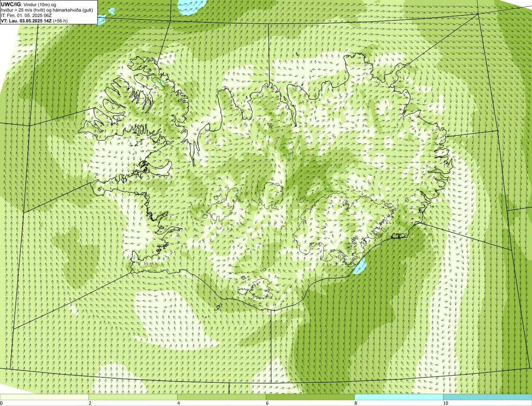Click the legend scale label "6"
This screenshot has height=406, width=532.
267,403
